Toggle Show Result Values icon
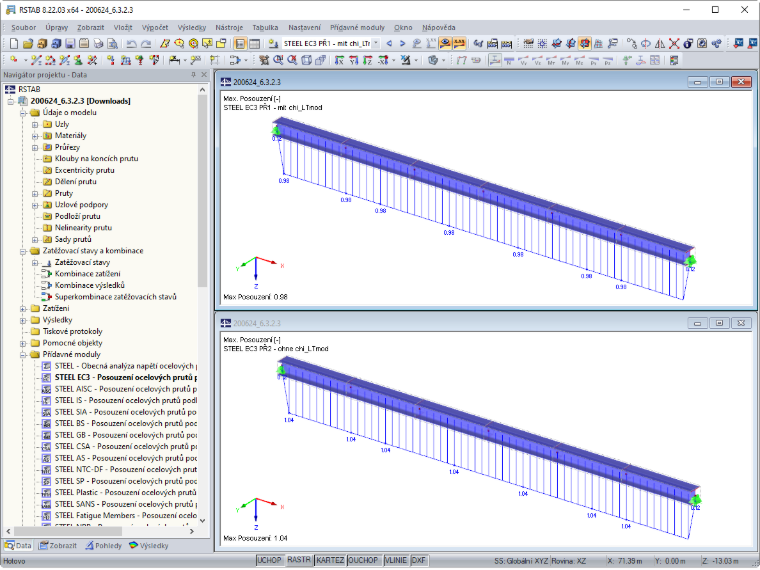 click(x=459, y=44)
